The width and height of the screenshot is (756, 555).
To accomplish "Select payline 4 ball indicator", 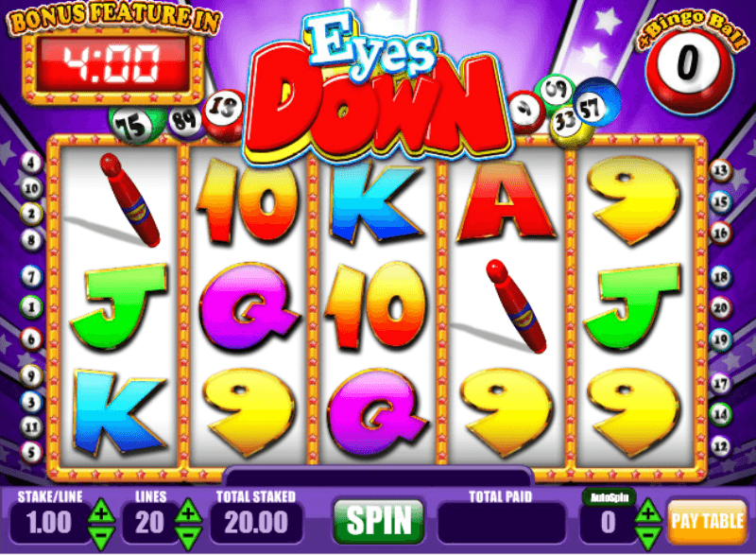I will tap(31, 163).
